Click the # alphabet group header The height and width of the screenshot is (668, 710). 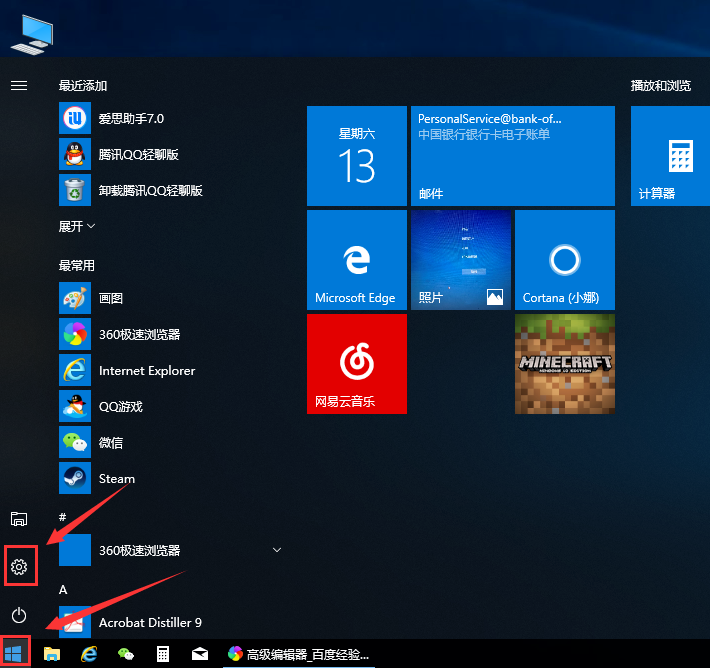[63, 517]
